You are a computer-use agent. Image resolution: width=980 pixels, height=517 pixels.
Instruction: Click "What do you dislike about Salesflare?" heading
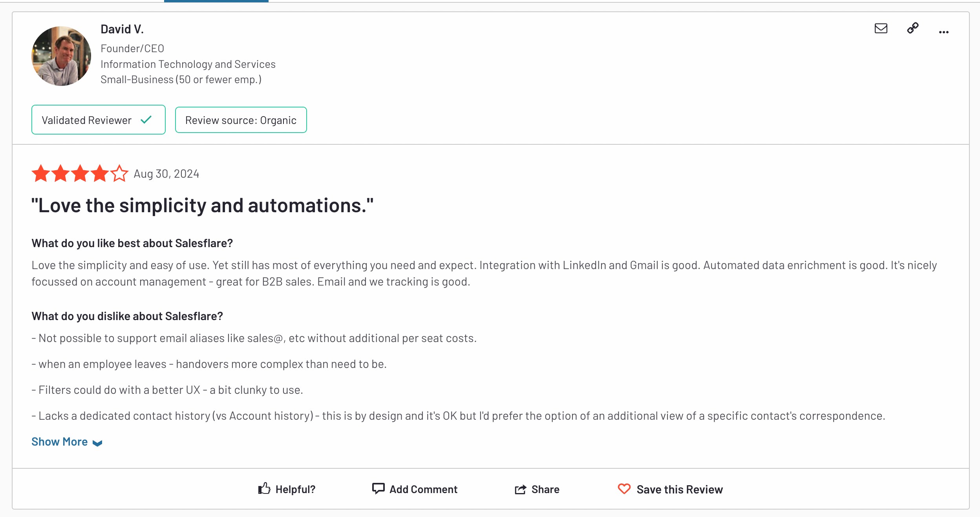[127, 316]
